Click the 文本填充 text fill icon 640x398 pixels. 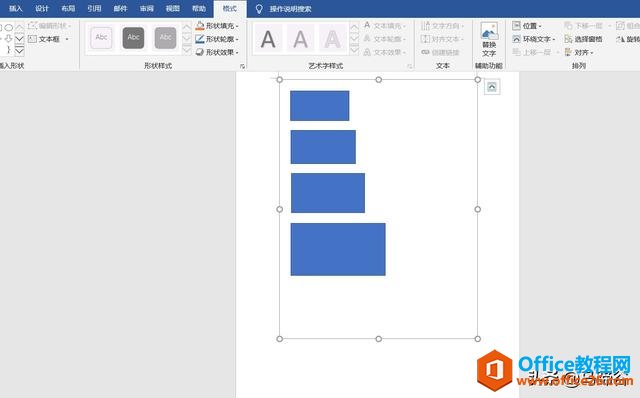(x=367, y=26)
